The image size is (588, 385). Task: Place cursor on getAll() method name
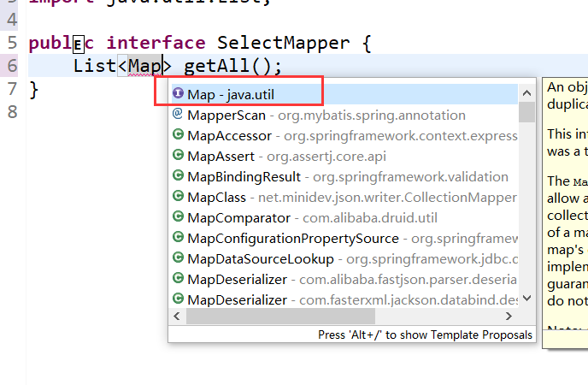217,66
